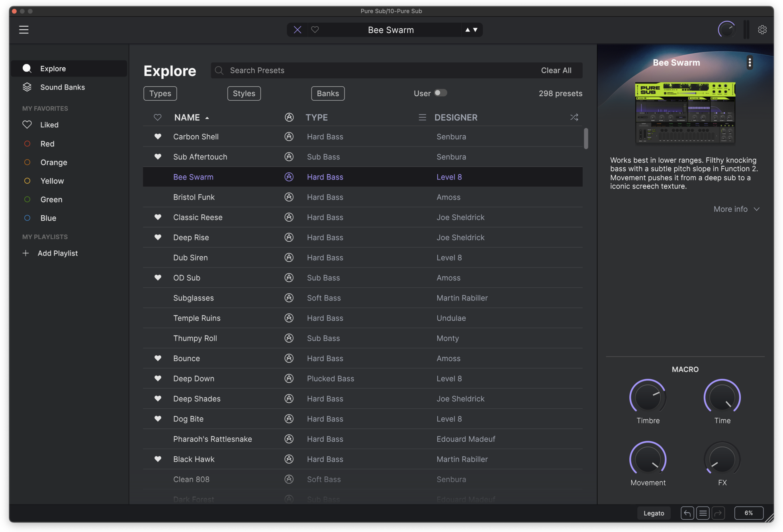The height and width of the screenshot is (532, 783).
Task: Open the Banks filter dropdown
Action: click(328, 94)
